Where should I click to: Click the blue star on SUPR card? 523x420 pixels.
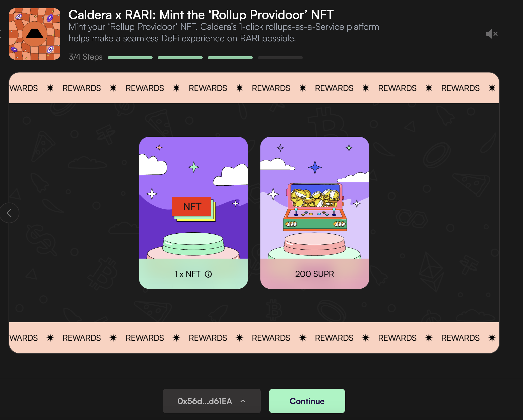pos(315,167)
